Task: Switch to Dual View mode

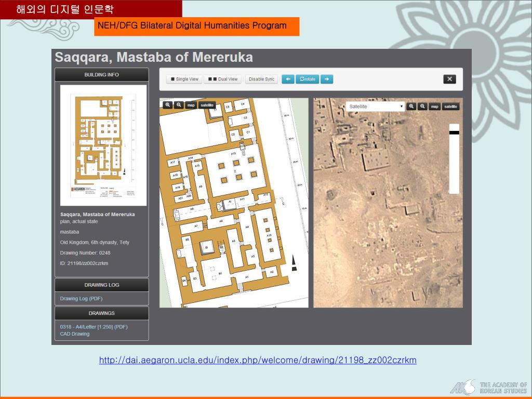Action: pos(223,79)
